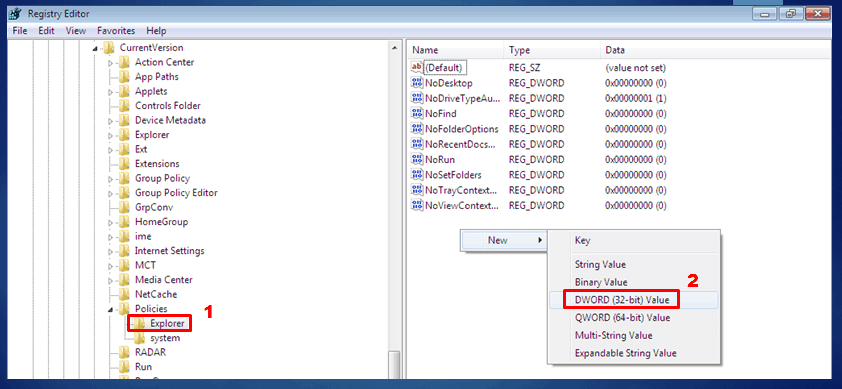Select the Explorer key under Policies
The height and width of the screenshot is (389, 842).
168,323
